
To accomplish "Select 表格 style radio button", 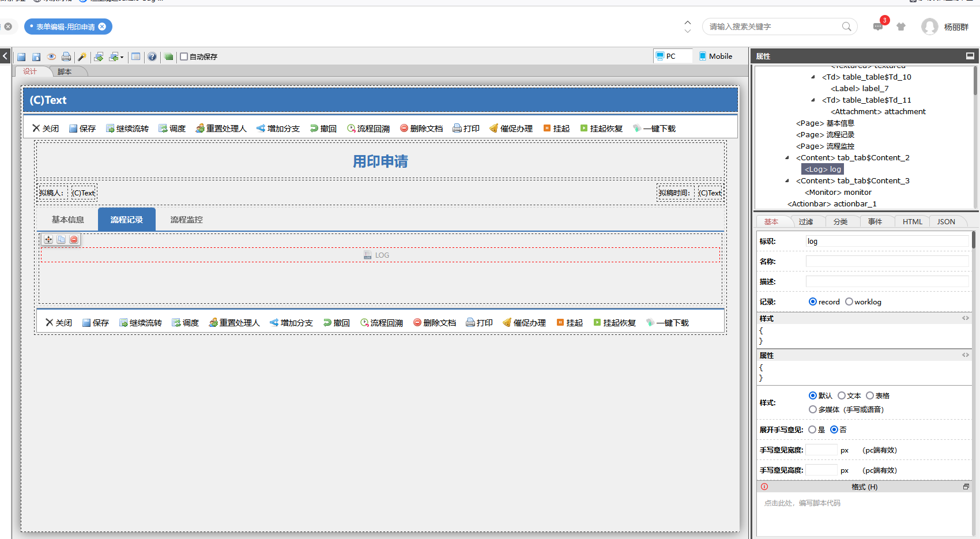I will [870, 395].
